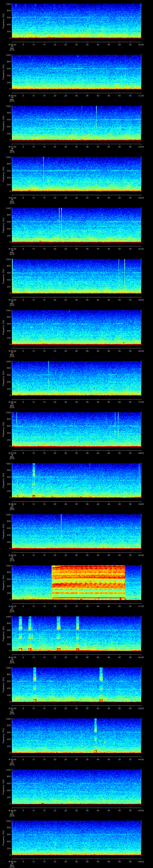Click the "8:33:00" start time label
Viewport: 153px width, 868px height.
12,249
